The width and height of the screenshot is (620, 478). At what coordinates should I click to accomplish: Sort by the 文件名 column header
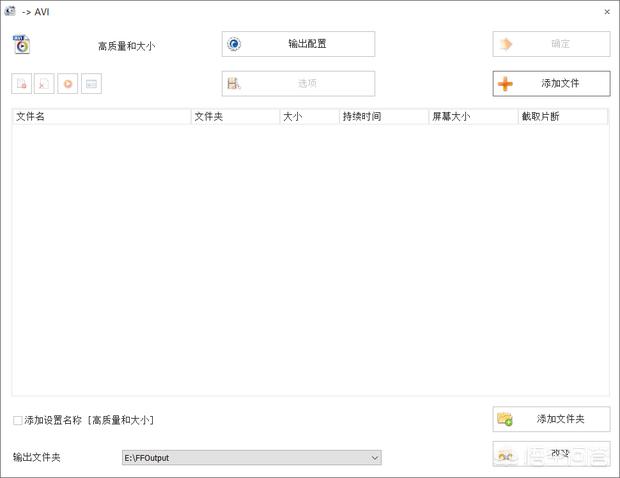pyautogui.click(x=100, y=117)
